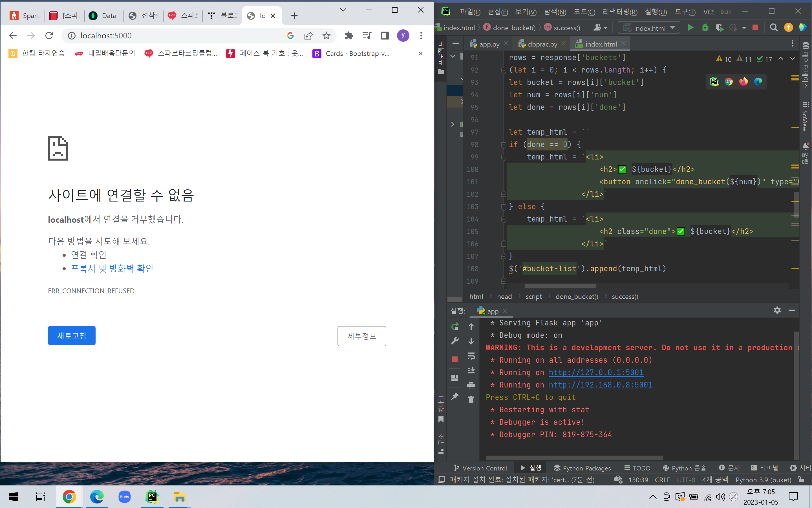Expand Chrome tab search chevron
Viewport: 812px width, 508px height.
tap(343, 10)
